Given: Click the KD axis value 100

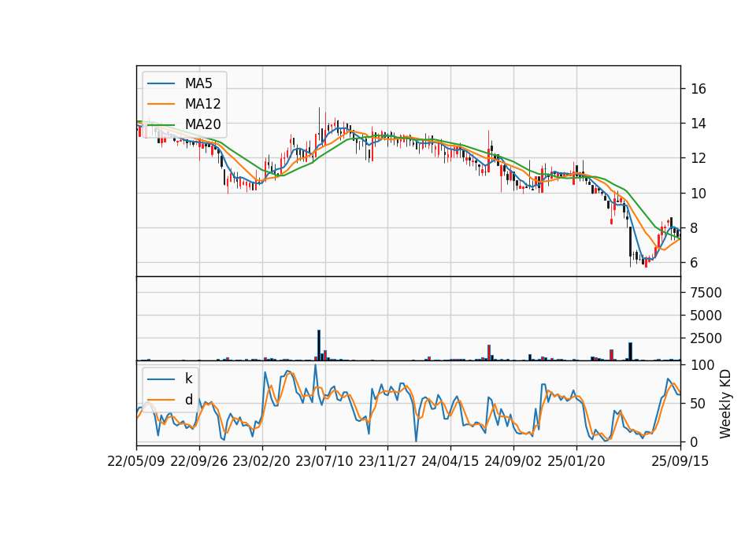Looking at the screenshot, I should [702, 365].
